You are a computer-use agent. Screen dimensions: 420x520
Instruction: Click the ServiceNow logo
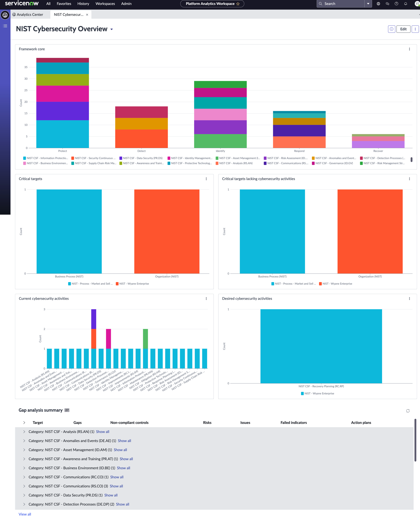[22, 3]
